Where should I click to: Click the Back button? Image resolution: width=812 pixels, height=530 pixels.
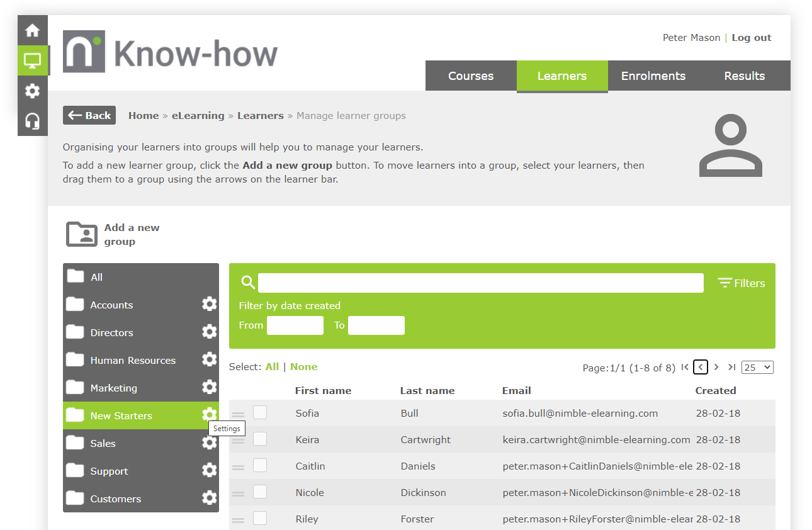pos(89,115)
